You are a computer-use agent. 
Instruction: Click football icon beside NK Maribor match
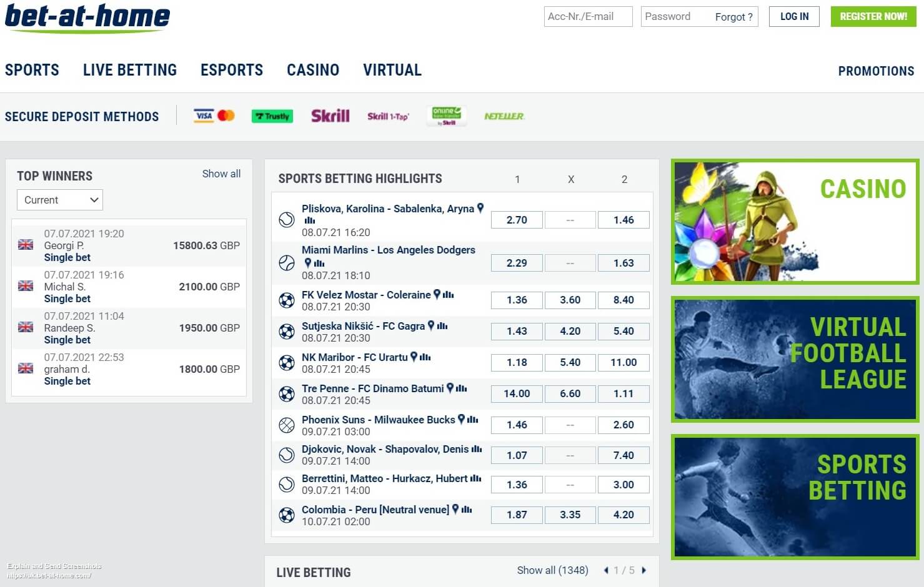tap(287, 363)
